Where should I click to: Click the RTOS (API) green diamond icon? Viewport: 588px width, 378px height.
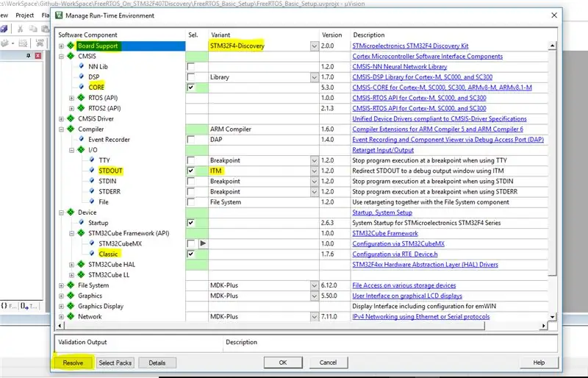[x=81, y=98]
